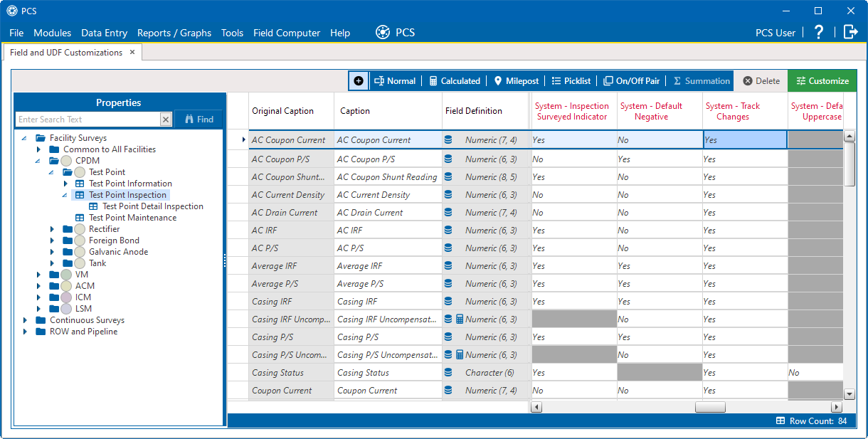Clear the search text with X button
Viewport: 868px width, 439px height.
point(166,120)
